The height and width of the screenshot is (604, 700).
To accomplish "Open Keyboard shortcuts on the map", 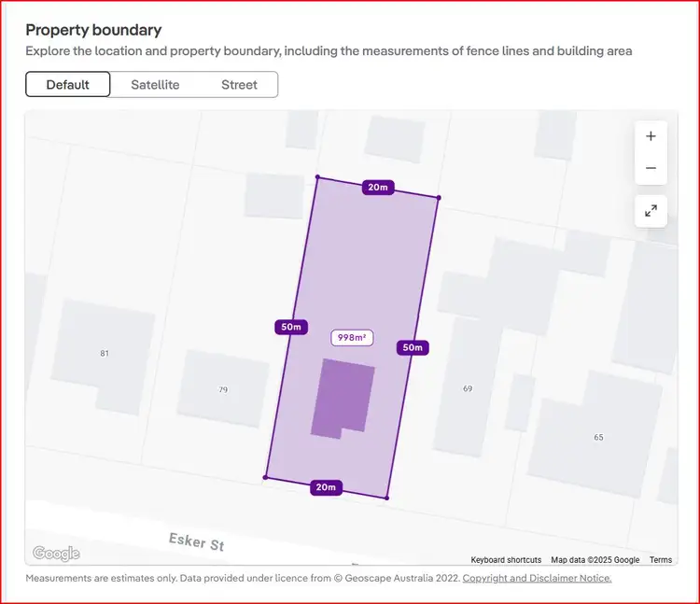I will (x=506, y=560).
